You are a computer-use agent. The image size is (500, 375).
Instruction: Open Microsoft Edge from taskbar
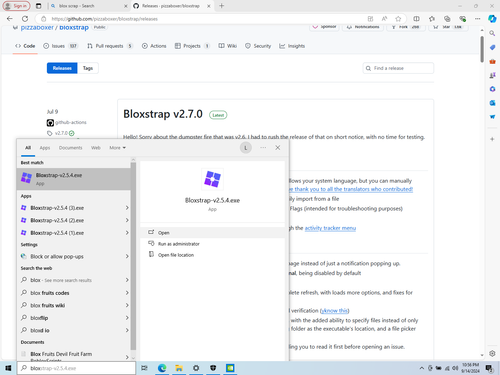tap(162, 368)
